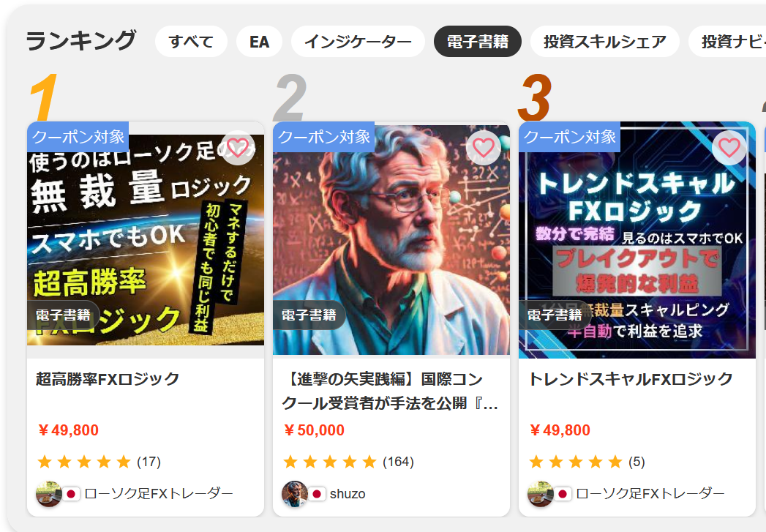Open the 投資スキルシェア tab
Image resolution: width=766 pixels, height=532 pixels.
605,42
